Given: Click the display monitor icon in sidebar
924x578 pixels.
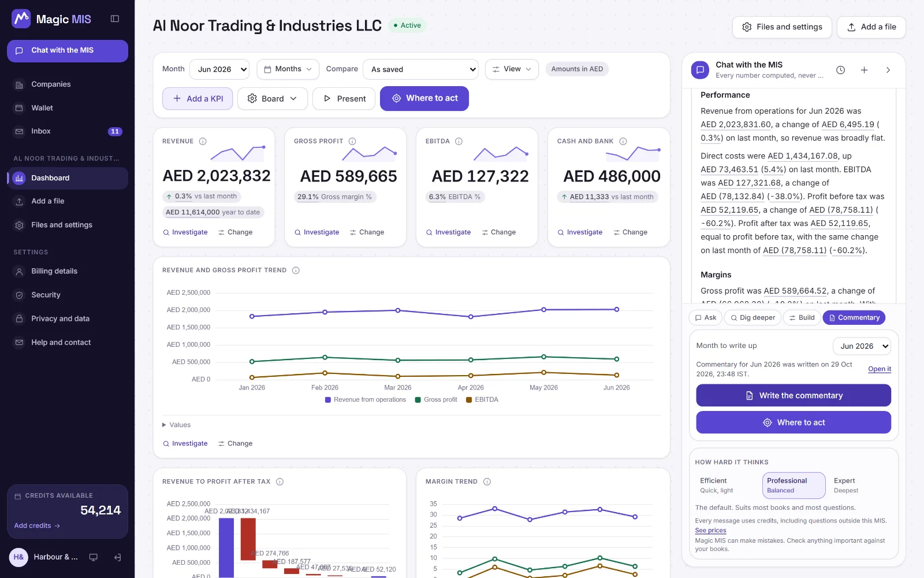Looking at the screenshot, I should (x=93, y=557).
